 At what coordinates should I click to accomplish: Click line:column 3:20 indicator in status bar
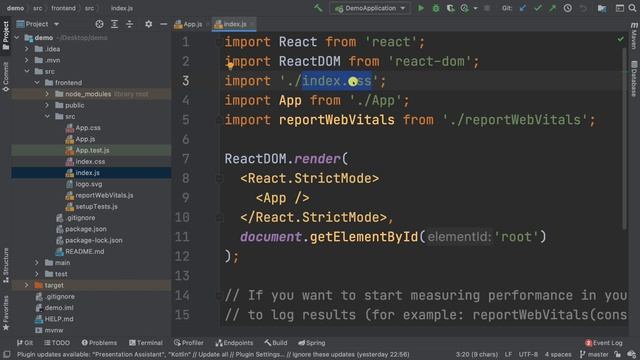pos(476,354)
